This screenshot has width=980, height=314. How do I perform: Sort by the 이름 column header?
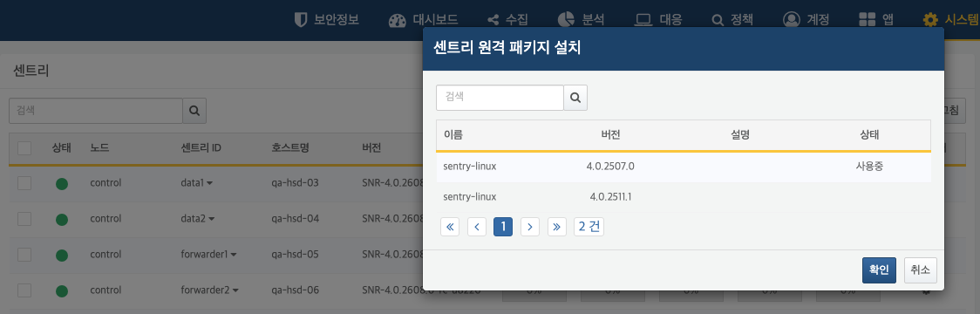453,134
